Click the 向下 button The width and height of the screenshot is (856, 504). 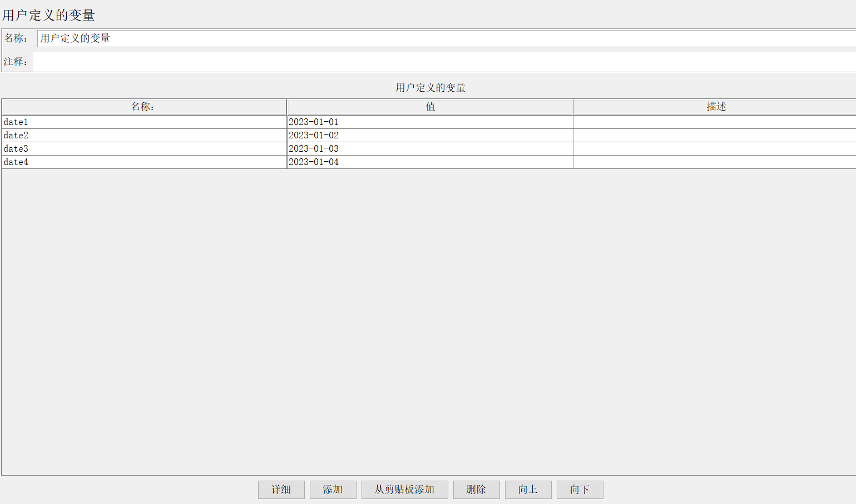(580, 490)
